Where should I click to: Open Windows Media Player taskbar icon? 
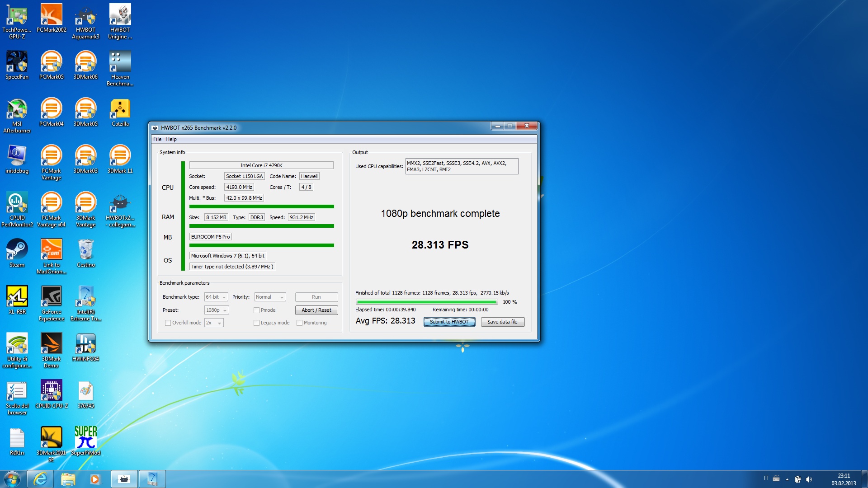point(95,479)
